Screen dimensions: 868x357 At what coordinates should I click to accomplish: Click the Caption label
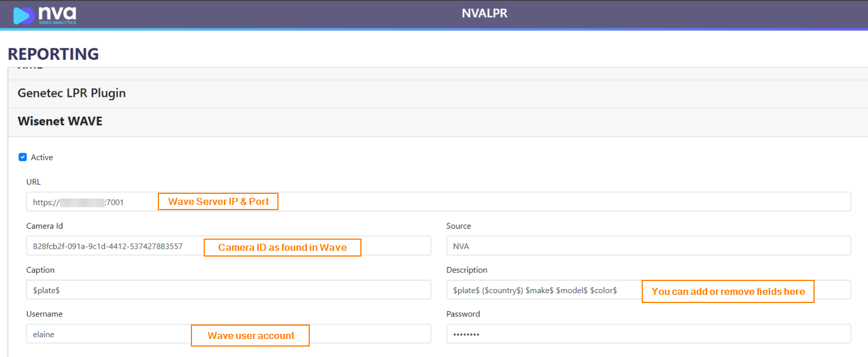point(41,270)
